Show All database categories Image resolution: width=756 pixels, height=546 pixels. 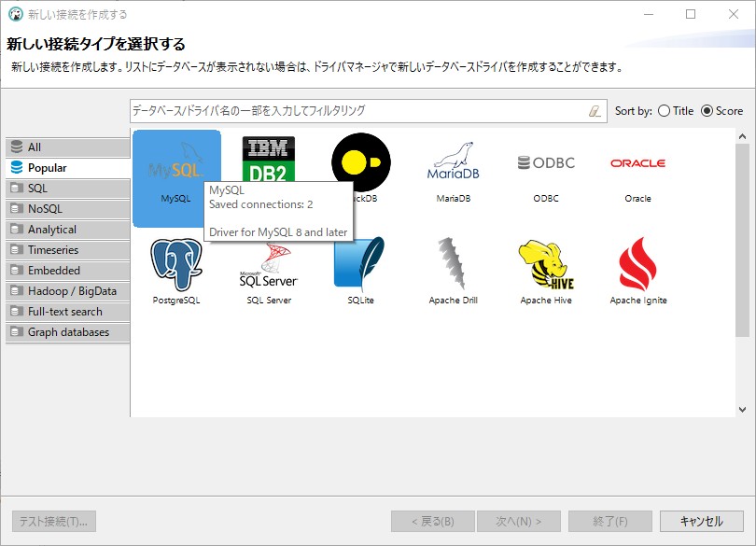point(68,147)
